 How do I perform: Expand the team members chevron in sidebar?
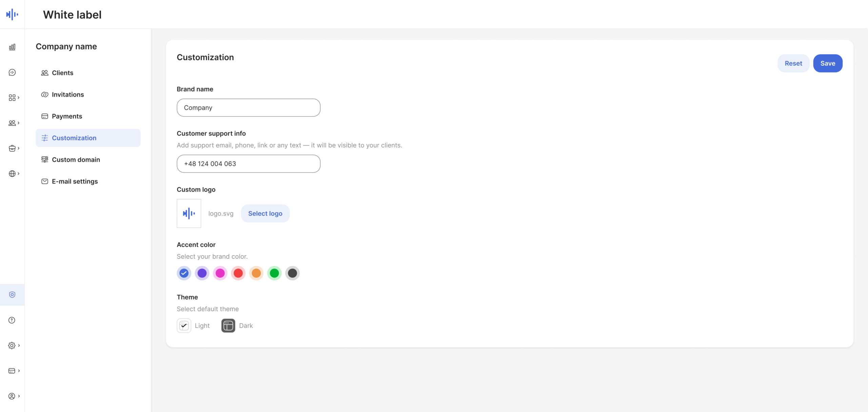pyautogui.click(x=19, y=123)
